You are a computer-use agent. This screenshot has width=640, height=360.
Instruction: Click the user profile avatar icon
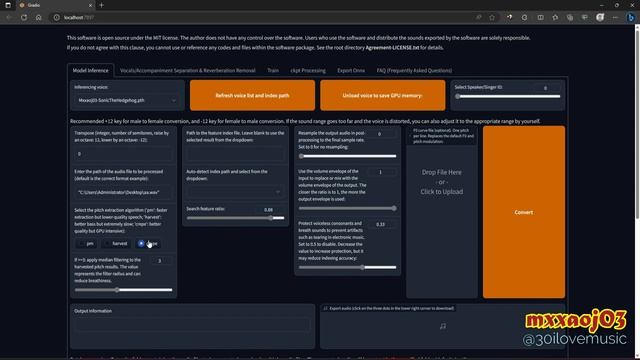[x=600, y=18]
